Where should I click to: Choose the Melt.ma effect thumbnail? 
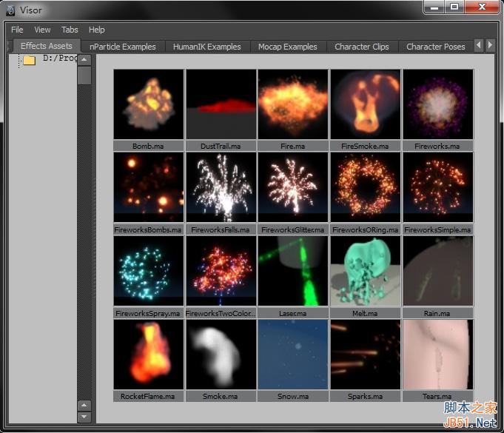(x=366, y=271)
